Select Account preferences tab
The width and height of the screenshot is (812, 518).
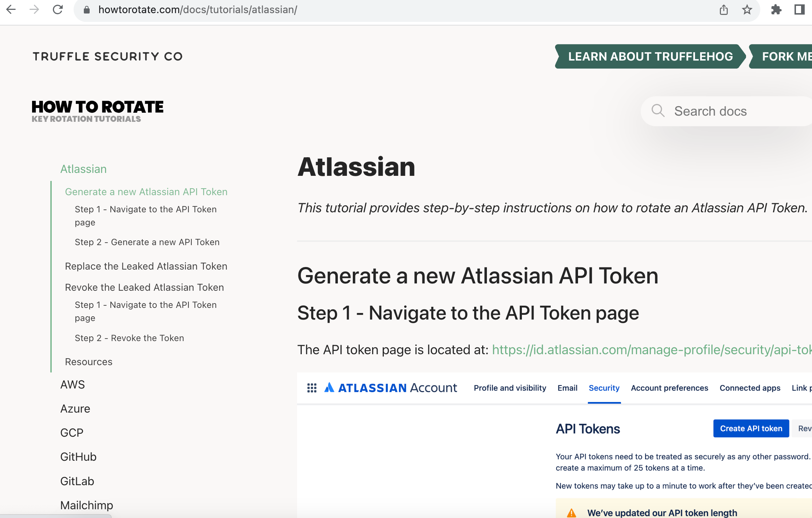point(669,388)
